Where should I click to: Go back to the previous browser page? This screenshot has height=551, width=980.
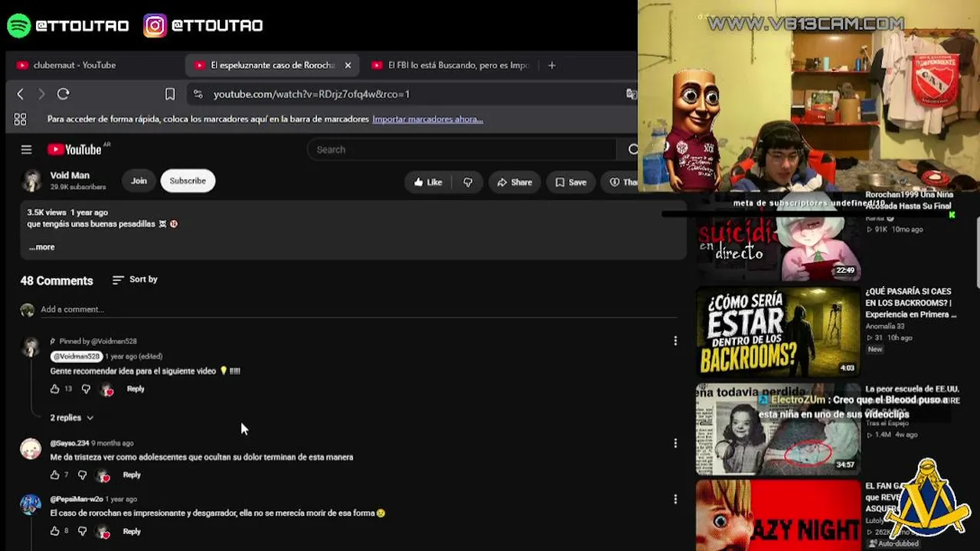tap(20, 94)
